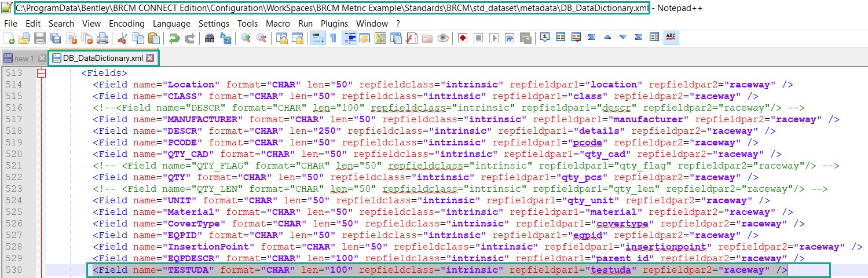The width and height of the screenshot is (868, 278).
Task: Click the Redo arrow icon
Action: [x=189, y=38]
